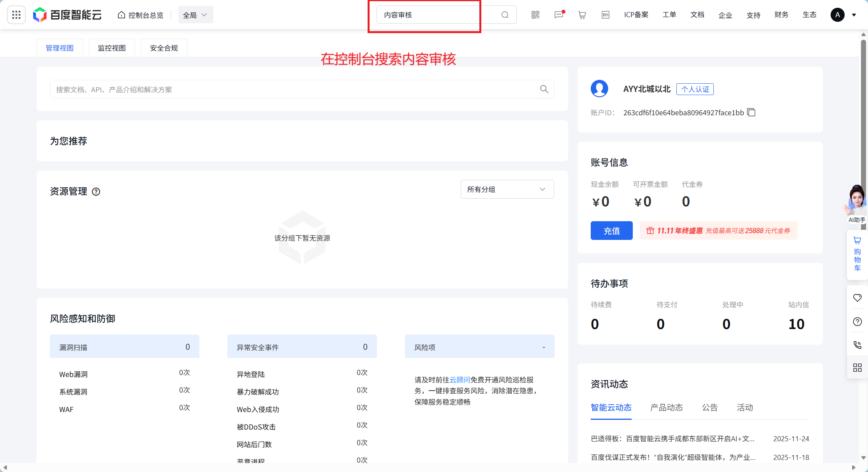Open 工单 in the top menu
The height and width of the screenshot is (472, 868).
point(669,15)
